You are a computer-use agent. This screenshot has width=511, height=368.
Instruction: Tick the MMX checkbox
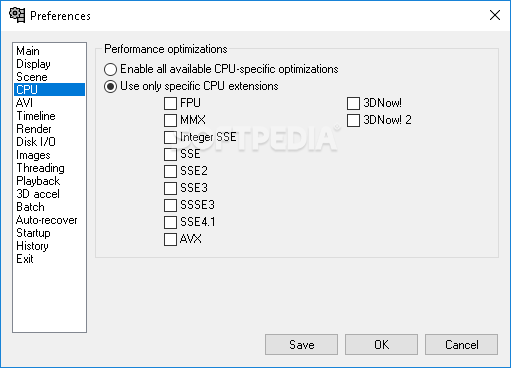click(170, 120)
